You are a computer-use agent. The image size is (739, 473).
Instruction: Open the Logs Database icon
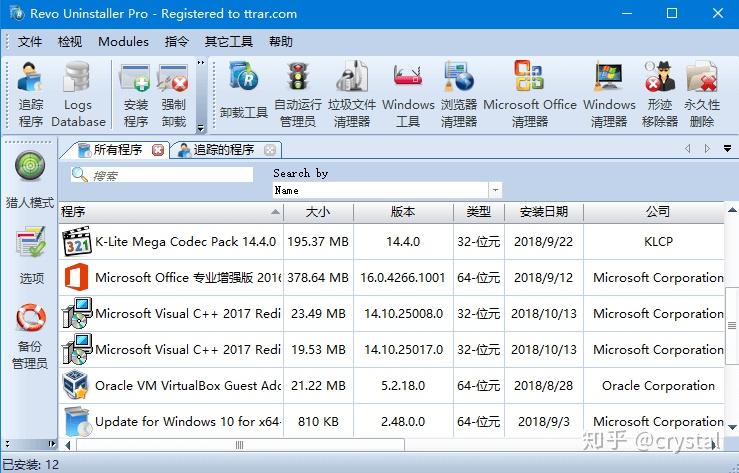(x=78, y=94)
